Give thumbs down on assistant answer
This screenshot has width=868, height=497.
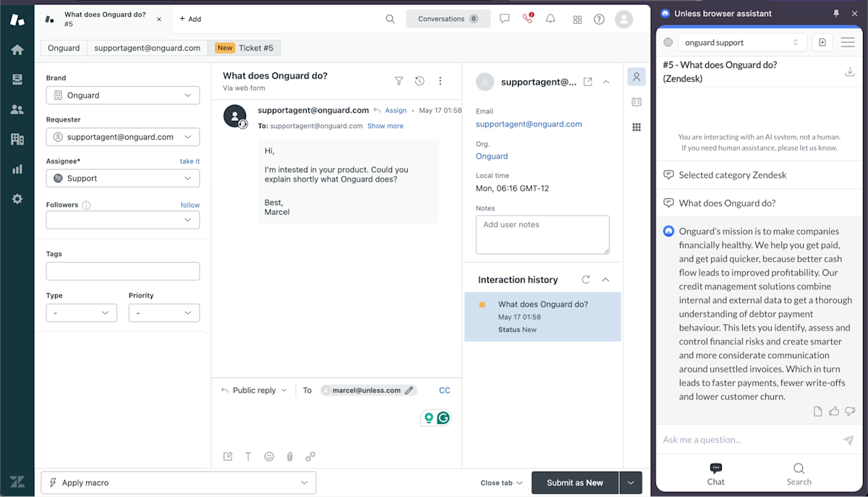[x=850, y=412]
